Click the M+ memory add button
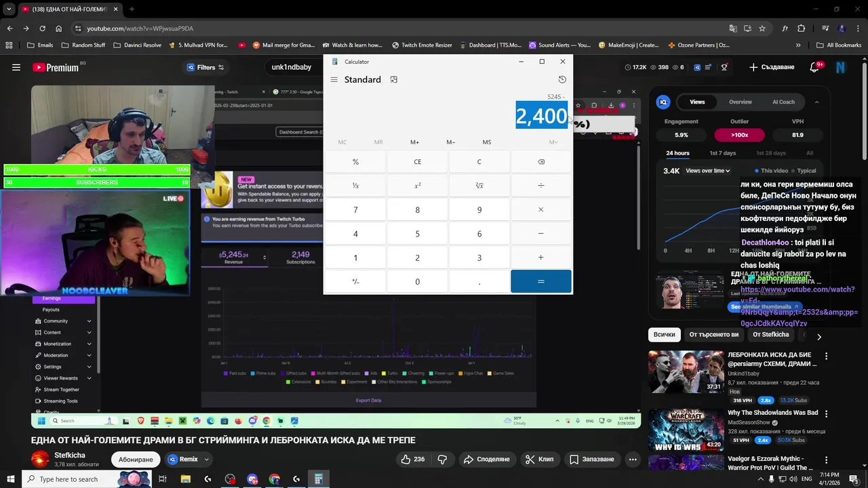Viewport: 868px width, 488px height. 414,142
